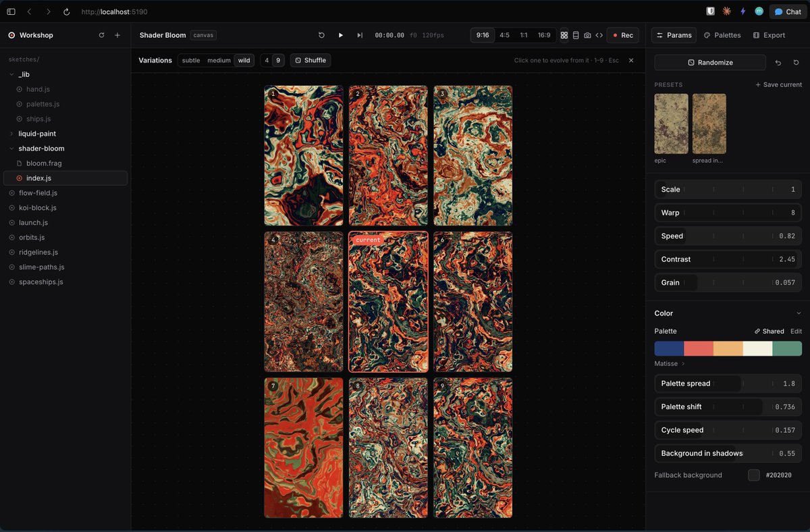The image size is (810, 532).
Task: Click the Shuffle button
Action: [310, 60]
